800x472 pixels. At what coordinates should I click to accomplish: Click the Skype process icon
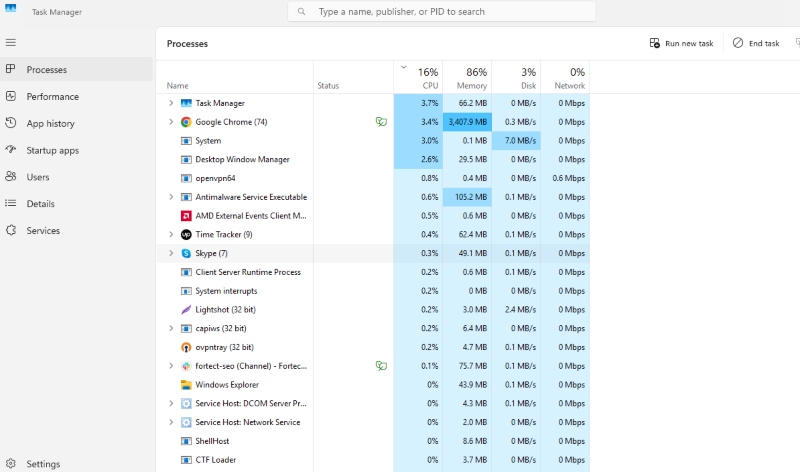(x=186, y=253)
